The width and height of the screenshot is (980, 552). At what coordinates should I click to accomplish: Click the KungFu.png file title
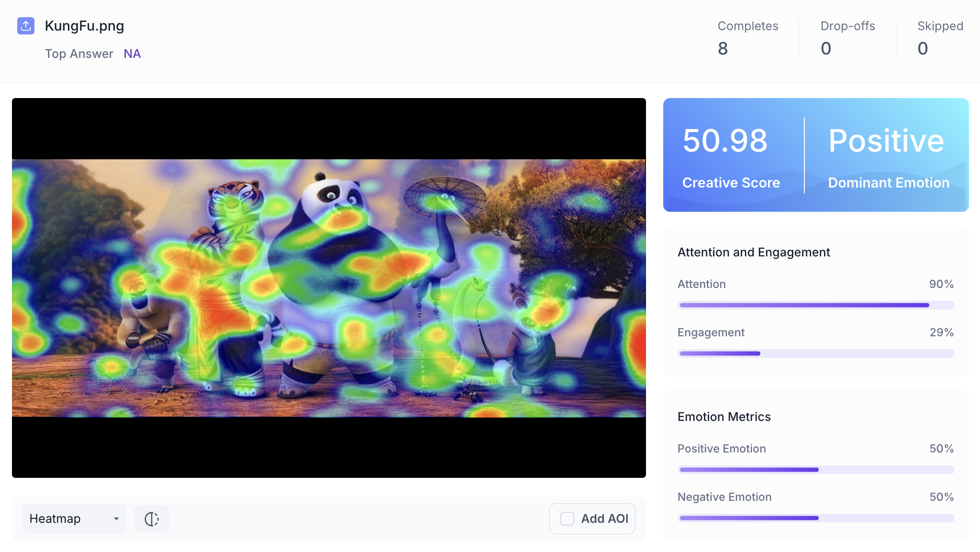(x=84, y=26)
